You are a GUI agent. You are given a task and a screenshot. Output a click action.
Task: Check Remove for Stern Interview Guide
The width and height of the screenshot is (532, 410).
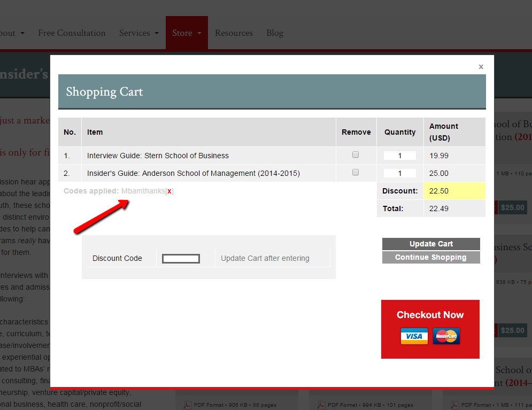tap(356, 155)
